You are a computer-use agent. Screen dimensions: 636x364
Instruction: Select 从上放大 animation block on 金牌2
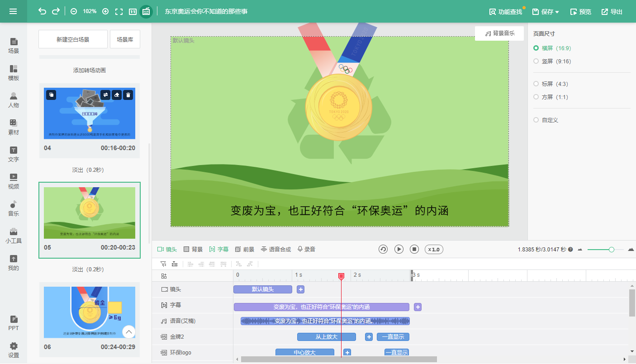pyautogui.click(x=327, y=337)
